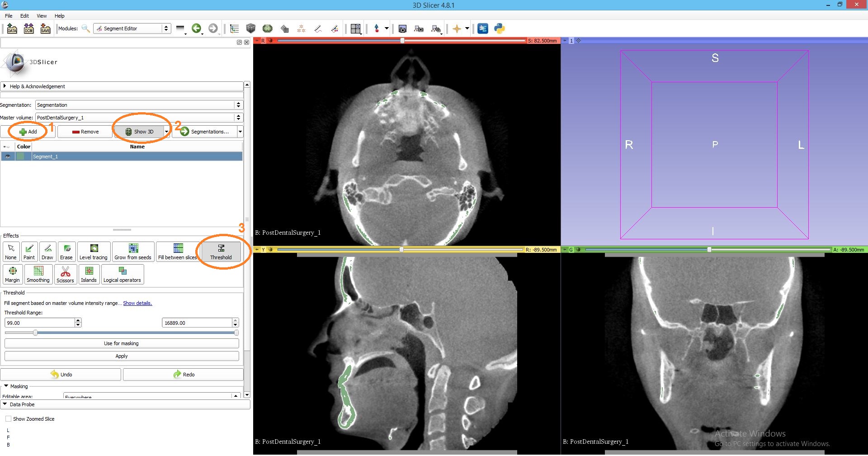Select the fiducial place mouse mode icon

[x=377, y=28]
